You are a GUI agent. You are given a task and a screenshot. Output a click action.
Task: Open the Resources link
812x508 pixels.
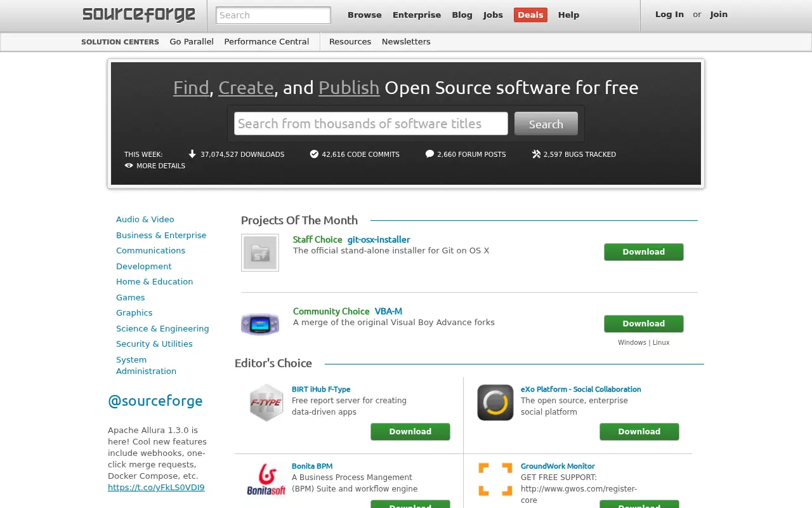click(x=350, y=41)
